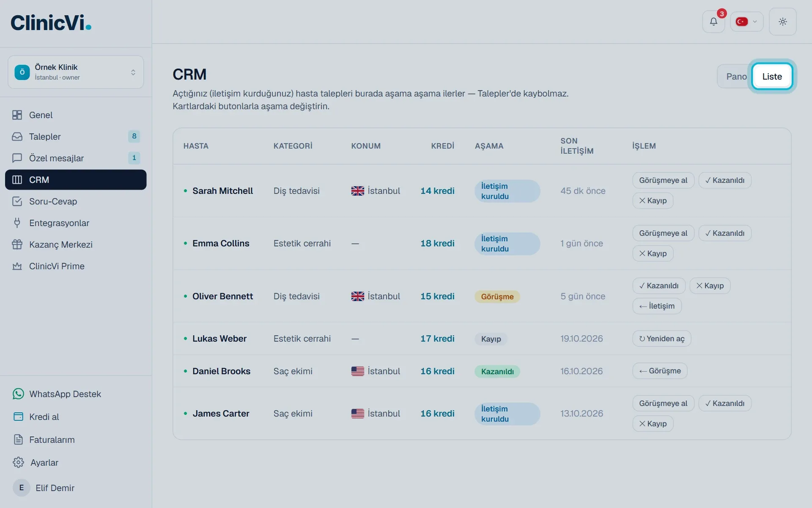Image resolution: width=812 pixels, height=508 pixels.
Task: Click the Faturalarım document icon
Action: click(x=18, y=439)
